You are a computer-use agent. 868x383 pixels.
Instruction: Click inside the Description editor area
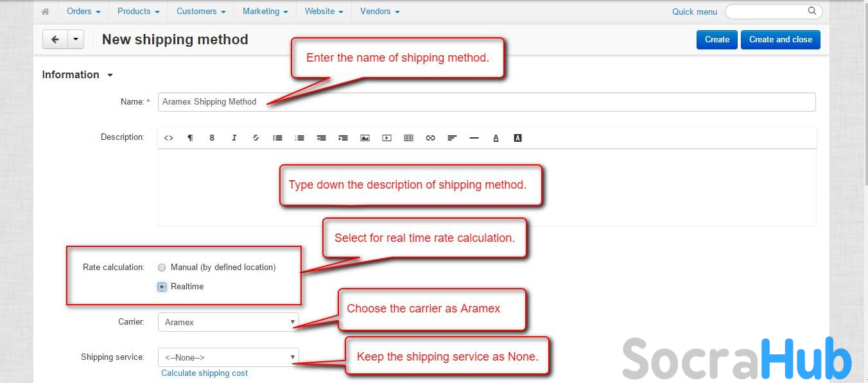point(487,187)
